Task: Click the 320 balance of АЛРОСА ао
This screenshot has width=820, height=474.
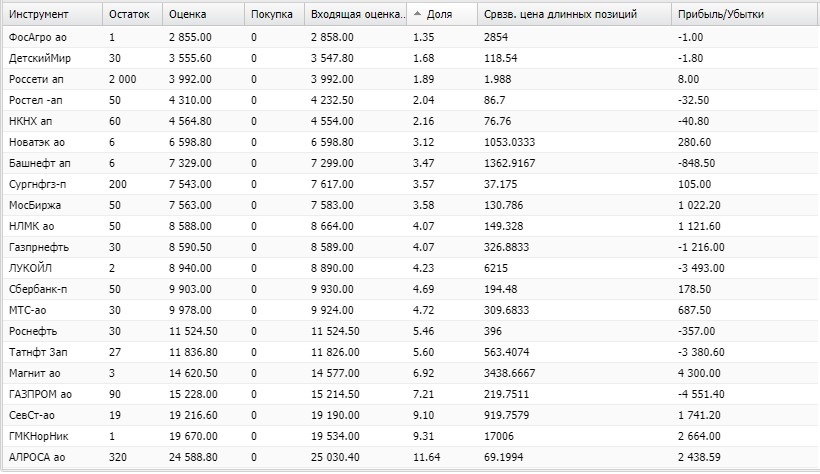Action: pyautogui.click(x=118, y=457)
